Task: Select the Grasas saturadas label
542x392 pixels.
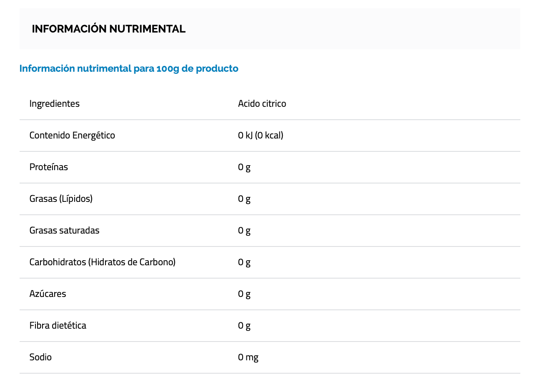Action: 64,230
